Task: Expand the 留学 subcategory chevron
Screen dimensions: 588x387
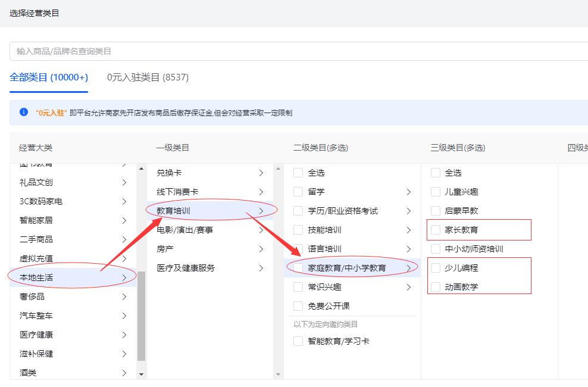Action: pos(408,192)
